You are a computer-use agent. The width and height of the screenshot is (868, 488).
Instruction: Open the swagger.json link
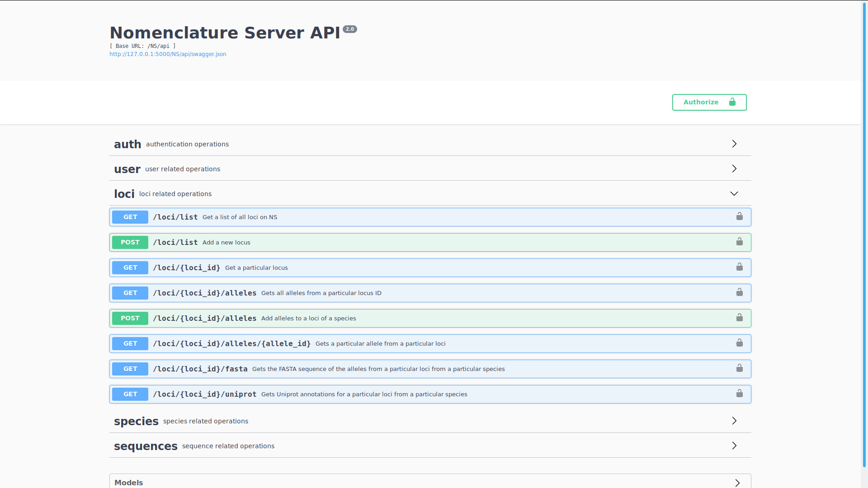[168, 54]
